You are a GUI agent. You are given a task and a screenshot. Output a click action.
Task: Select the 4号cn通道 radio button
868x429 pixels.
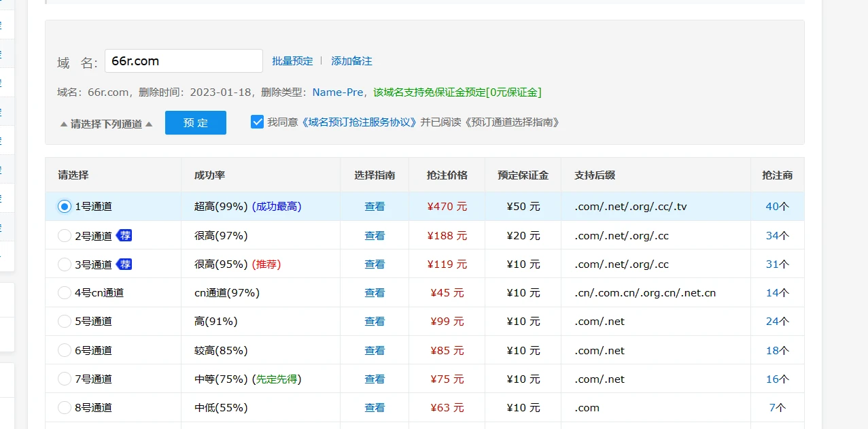(x=65, y=293)
